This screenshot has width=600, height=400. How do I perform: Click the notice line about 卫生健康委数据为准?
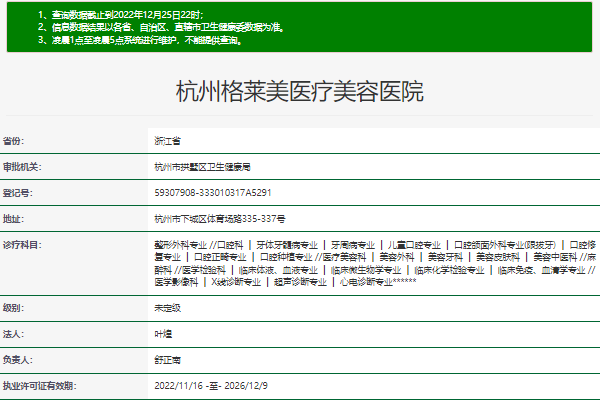click(x=161, y=27)
